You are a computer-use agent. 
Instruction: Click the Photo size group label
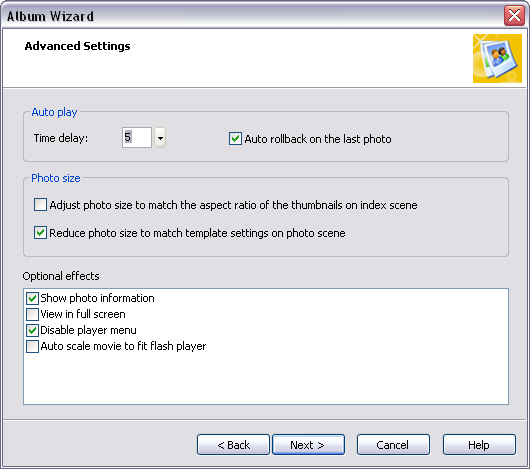(56, 178)
